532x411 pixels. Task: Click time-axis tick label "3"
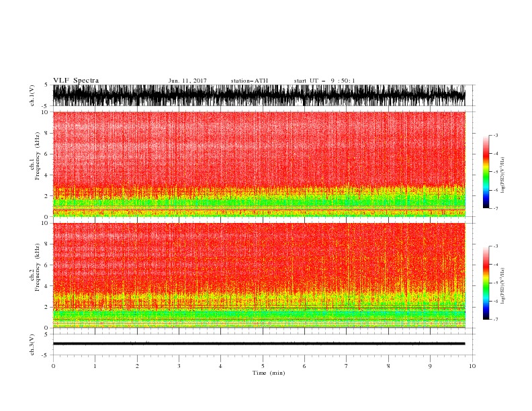click(x=179, y=366)
